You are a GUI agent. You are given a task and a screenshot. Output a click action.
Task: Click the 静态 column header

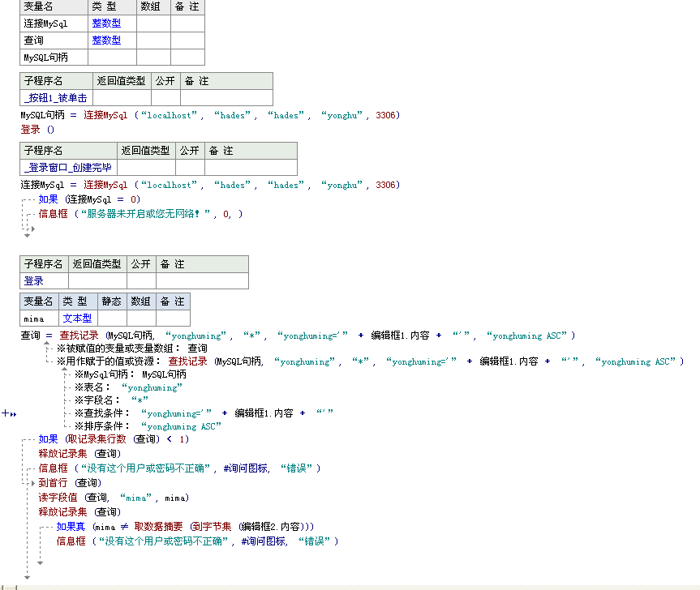point(112,301)
